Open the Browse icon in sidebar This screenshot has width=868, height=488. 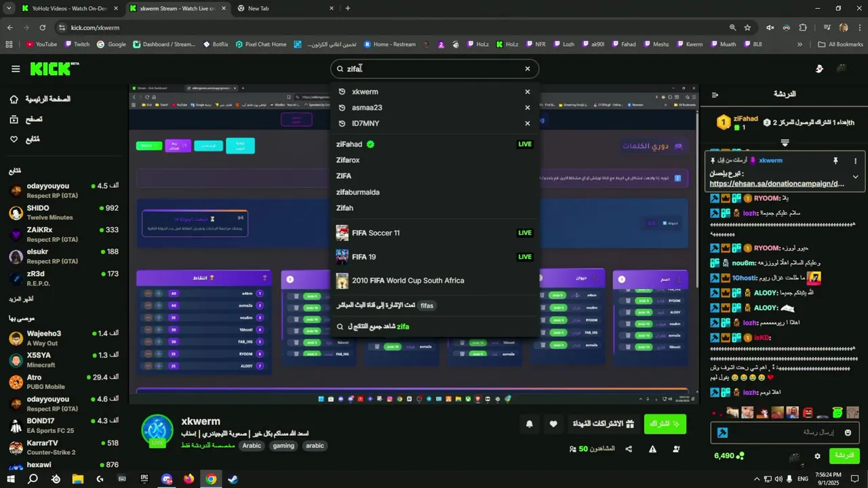coord(14,119)
